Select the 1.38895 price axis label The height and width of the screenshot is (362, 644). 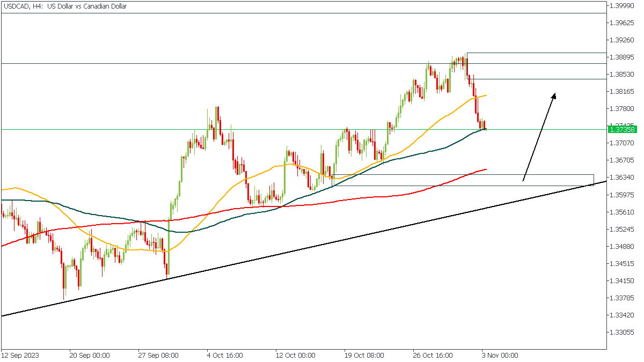(x=623, y=57)
